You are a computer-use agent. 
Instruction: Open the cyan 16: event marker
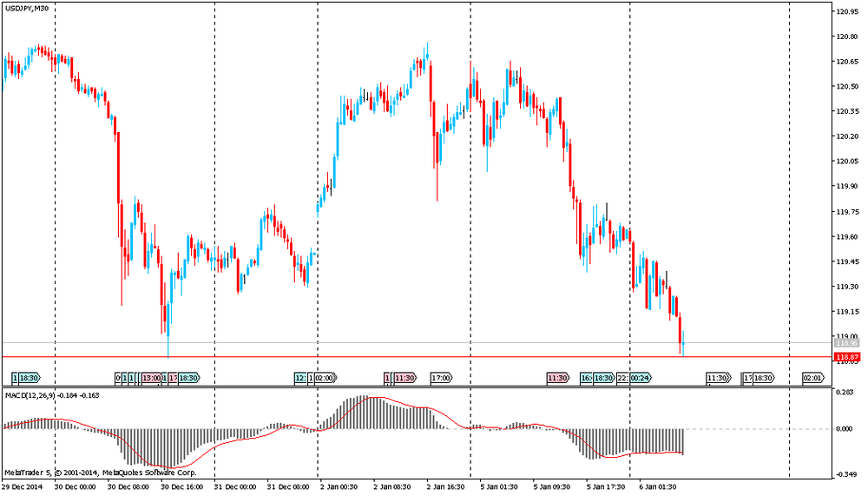coord(587,378)
